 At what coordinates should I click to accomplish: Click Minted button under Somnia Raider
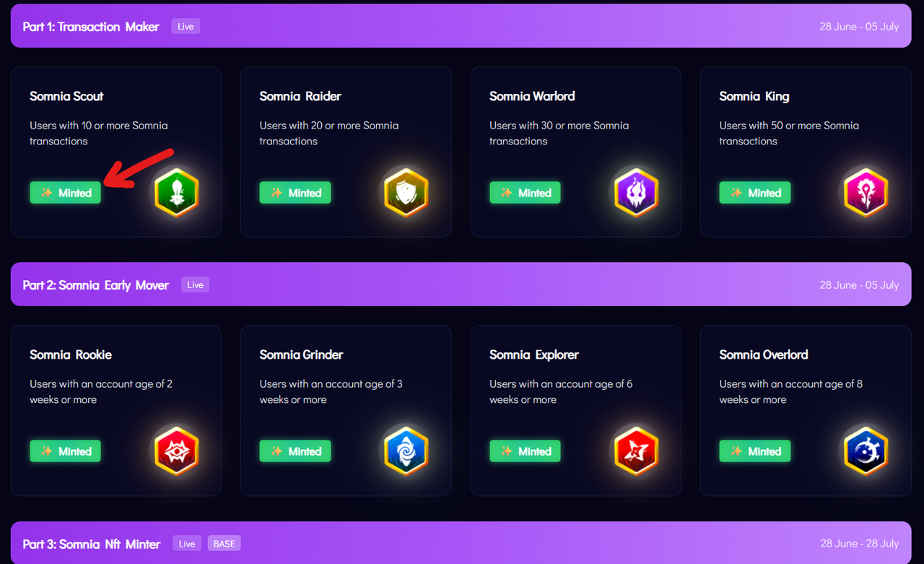(x=295, y=193)
